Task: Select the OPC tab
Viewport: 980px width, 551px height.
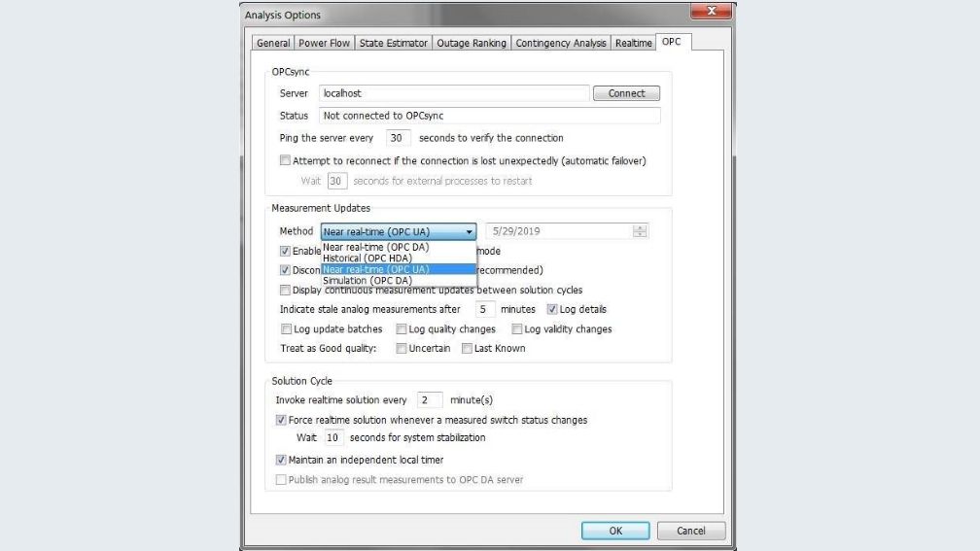Action: [x=672, y=42]
